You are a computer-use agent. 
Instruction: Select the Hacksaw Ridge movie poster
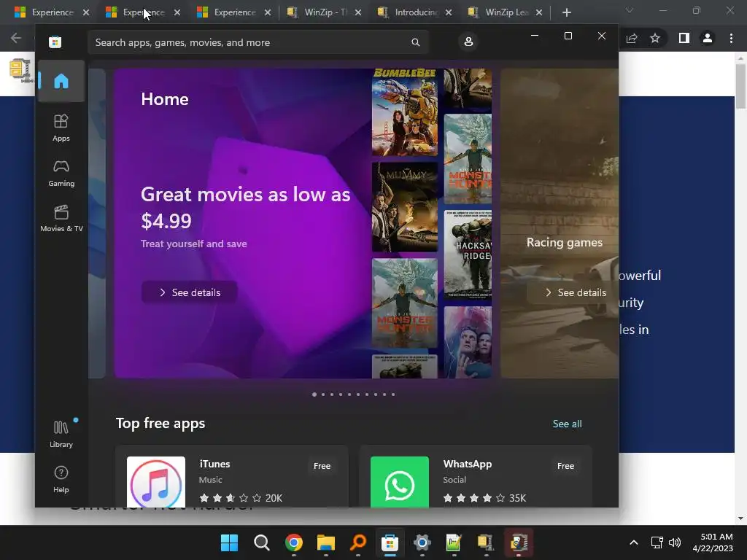468,254
